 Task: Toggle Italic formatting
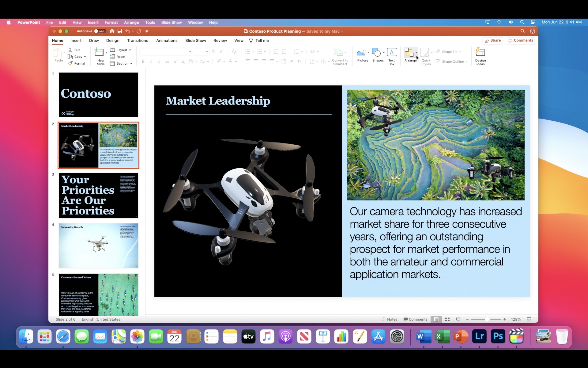coord(151,61)
